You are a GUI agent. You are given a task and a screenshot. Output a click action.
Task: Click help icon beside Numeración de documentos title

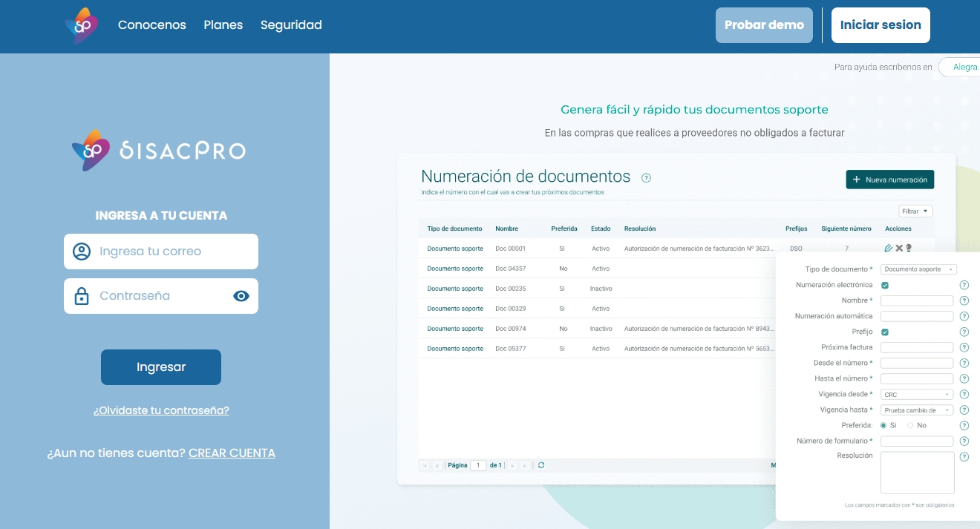click(646, 178)
